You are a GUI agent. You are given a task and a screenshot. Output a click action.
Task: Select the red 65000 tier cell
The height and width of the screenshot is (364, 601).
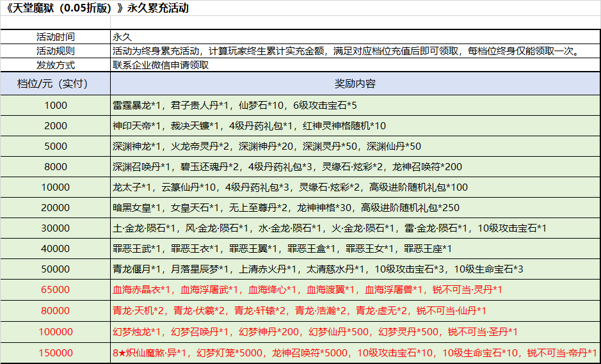[x=55, y=290]
